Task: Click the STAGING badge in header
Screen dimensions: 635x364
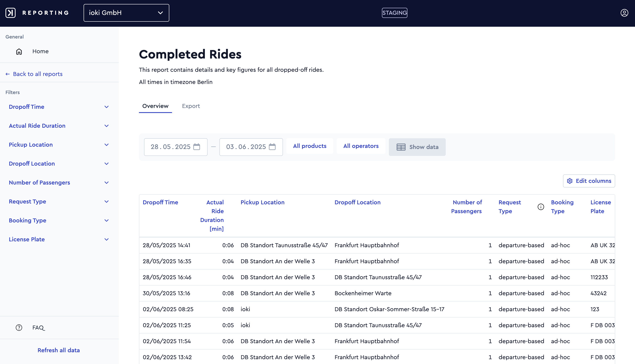Action: click(394, 13)
